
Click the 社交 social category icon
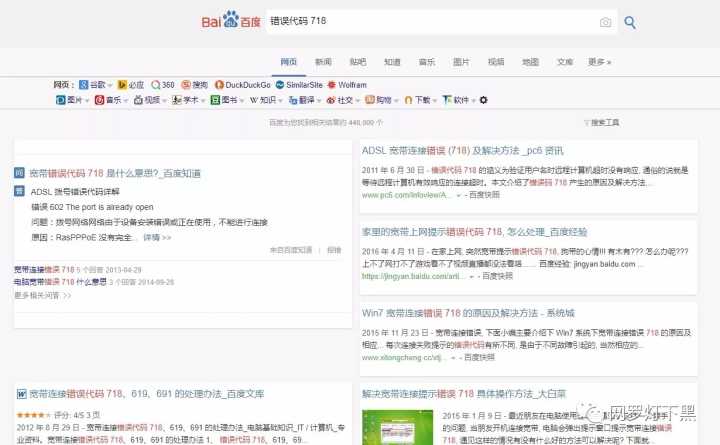331,100
